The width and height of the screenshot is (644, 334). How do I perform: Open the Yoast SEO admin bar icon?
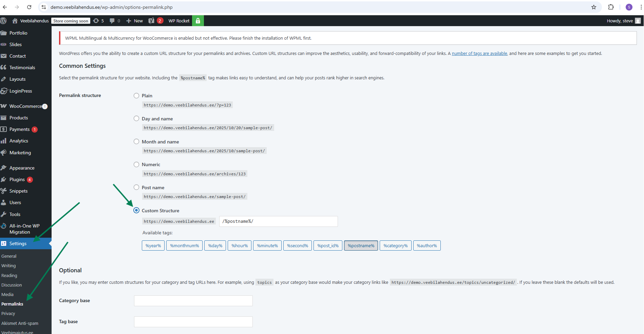[151, 21]
